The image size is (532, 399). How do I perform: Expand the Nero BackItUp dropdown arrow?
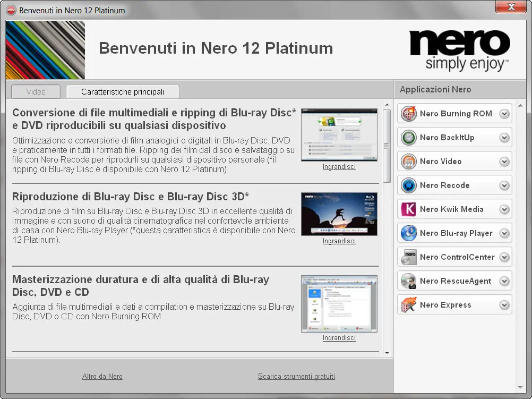click(504, 138)
